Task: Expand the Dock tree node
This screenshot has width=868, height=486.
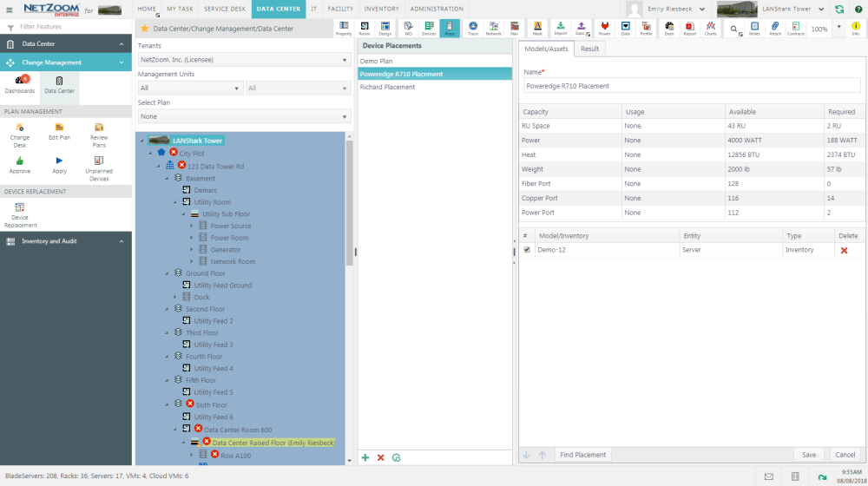Action: pos(175,298)
